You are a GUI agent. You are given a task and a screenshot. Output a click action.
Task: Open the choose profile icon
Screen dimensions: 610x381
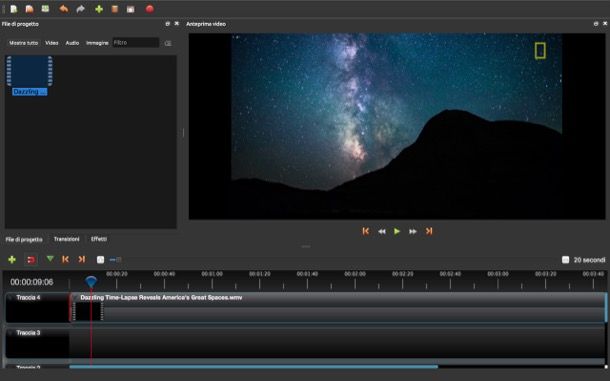click(x=114, y=9)
